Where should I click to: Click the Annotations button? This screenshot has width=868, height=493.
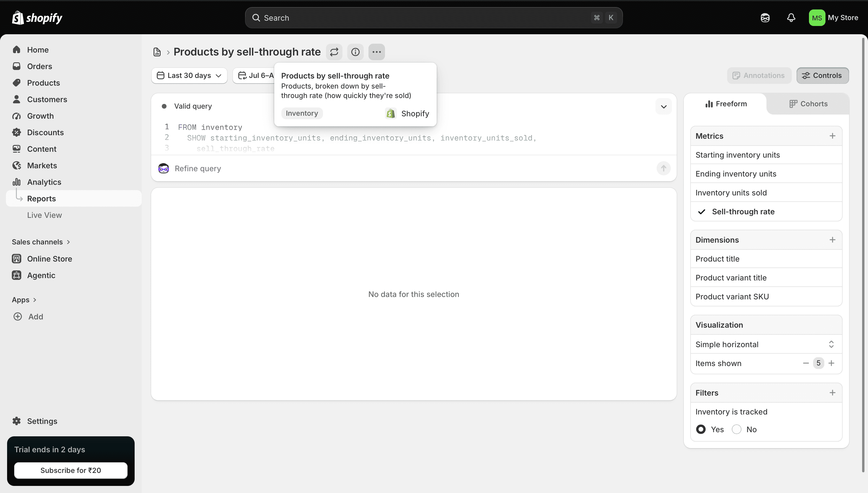759,76
